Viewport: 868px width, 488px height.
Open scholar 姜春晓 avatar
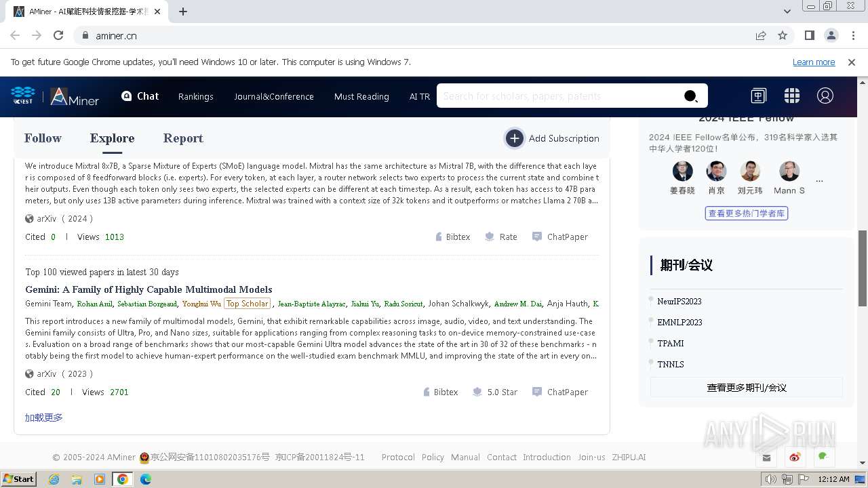click(x=682, y=171)
